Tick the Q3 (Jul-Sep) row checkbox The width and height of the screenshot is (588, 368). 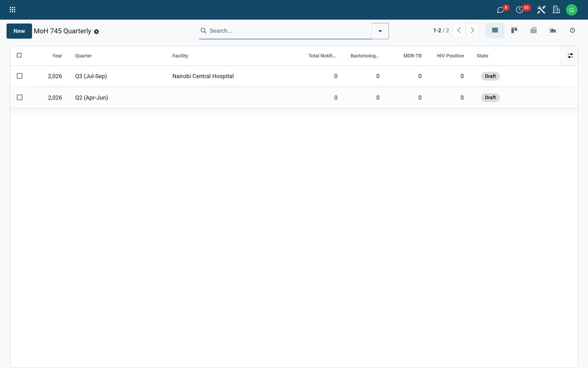pyautogui.click(x=19, y=76)
